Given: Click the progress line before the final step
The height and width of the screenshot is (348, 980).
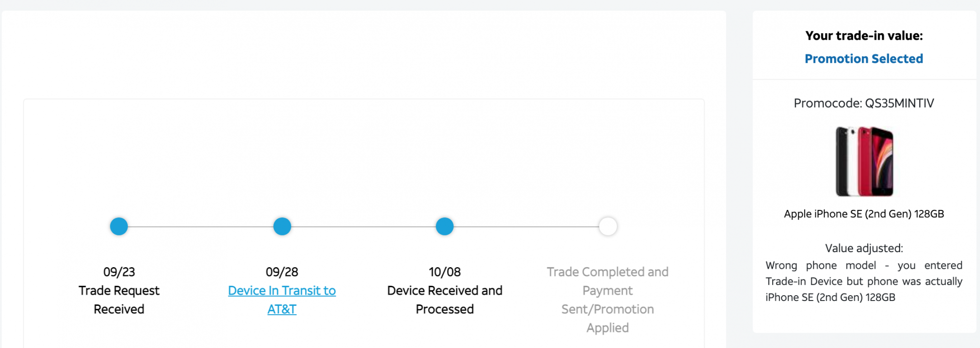Looking at the screenshot, I should click(x=526, y=227).
